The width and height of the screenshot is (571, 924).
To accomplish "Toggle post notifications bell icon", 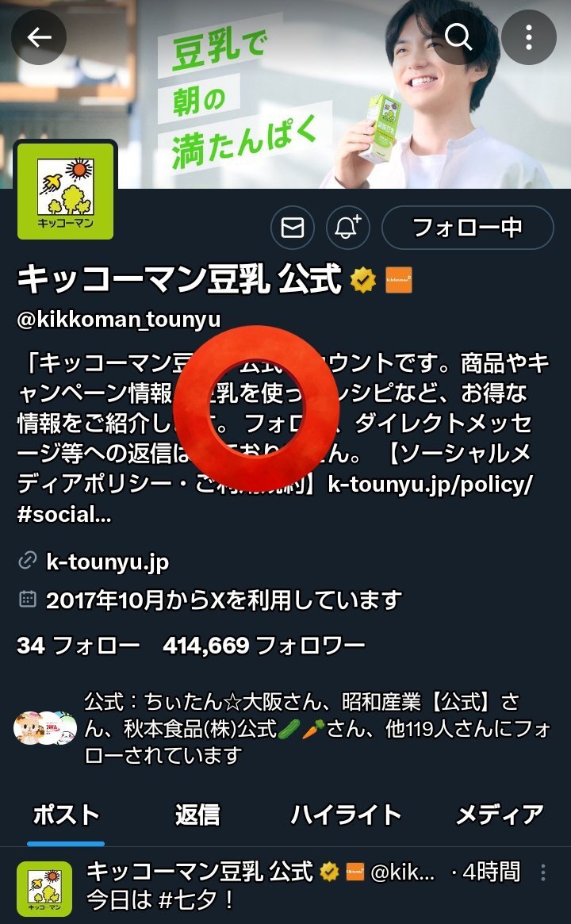I will click(347, 228).
